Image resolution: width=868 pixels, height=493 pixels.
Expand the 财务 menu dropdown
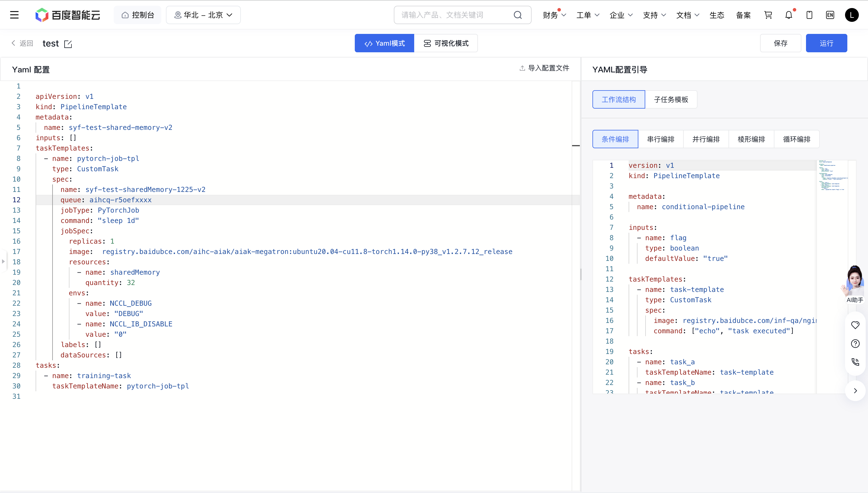tap(554, 15)
